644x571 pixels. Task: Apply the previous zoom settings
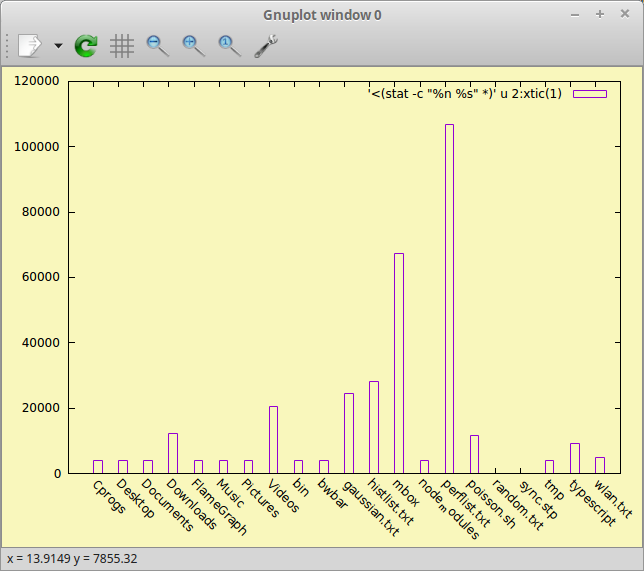tap(158, 45)
